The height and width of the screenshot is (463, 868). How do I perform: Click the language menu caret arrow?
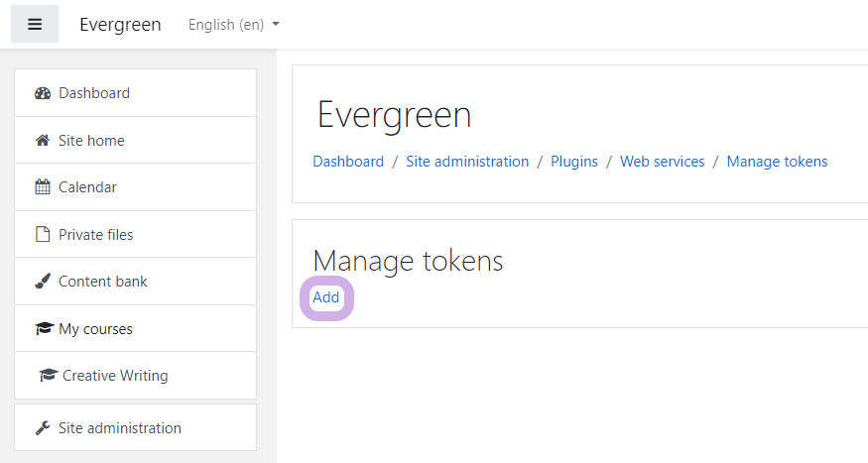(x=276, y=25)
